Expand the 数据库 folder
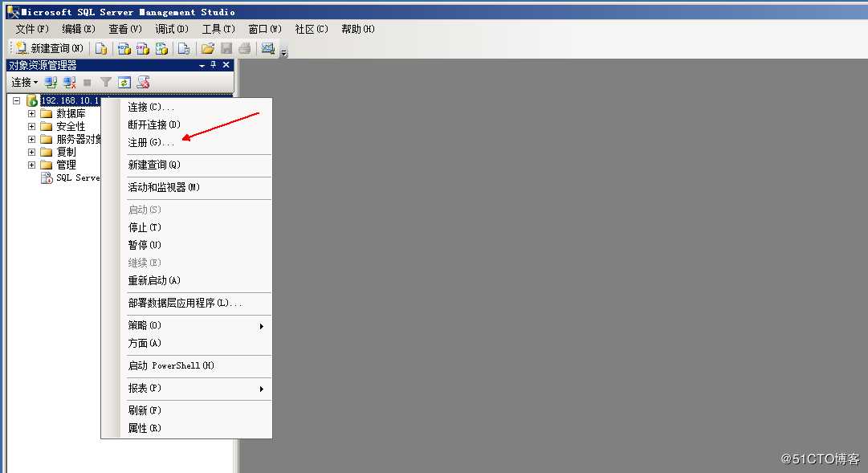The image size is (868, 473). (x=31, y=113)
